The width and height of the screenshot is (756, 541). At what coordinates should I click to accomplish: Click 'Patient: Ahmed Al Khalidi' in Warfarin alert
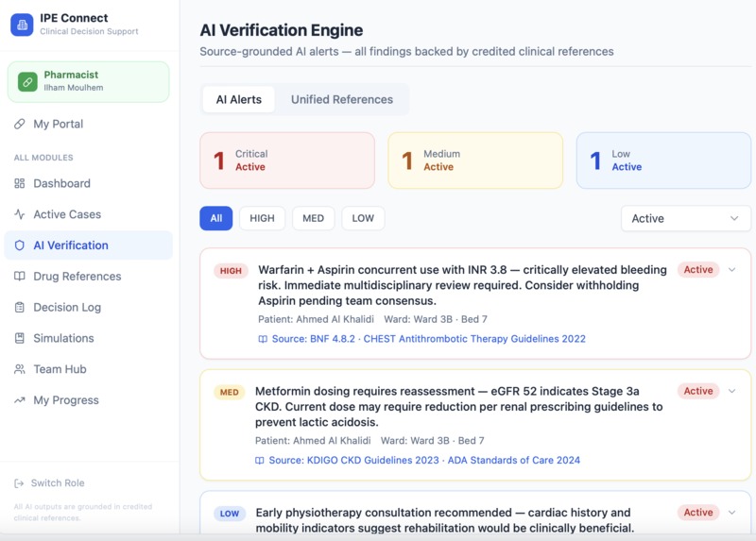point(316,319)
